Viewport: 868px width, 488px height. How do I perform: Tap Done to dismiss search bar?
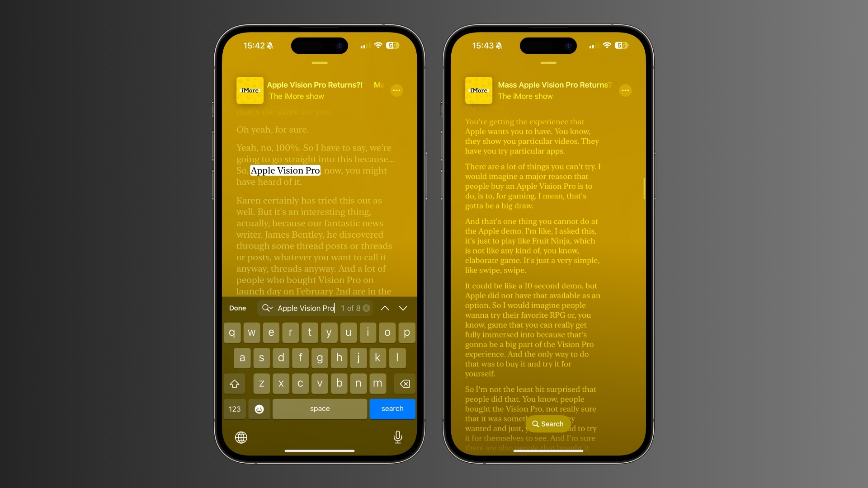point(238,307)
